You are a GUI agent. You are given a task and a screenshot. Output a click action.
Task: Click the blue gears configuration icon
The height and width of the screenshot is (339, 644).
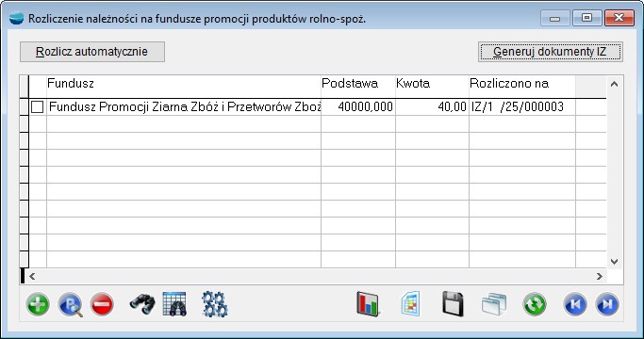click(x=215, y=304)
